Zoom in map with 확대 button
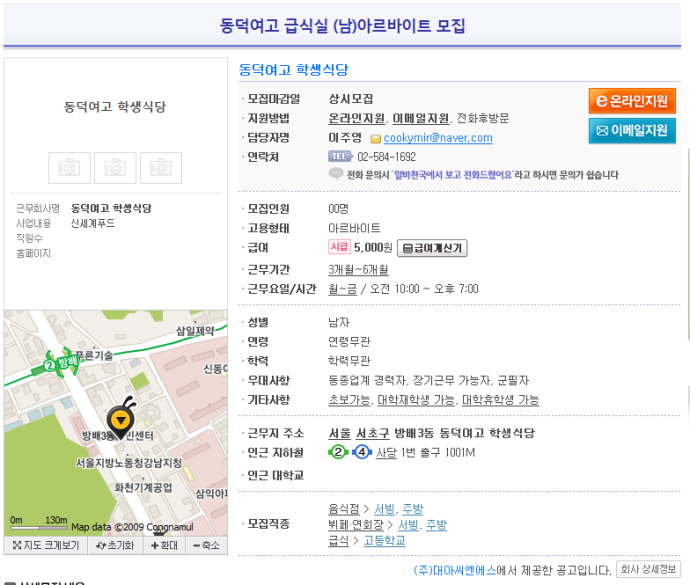This screenshot has height=585, width=690. pyautogui.click(x=164, y=545)
